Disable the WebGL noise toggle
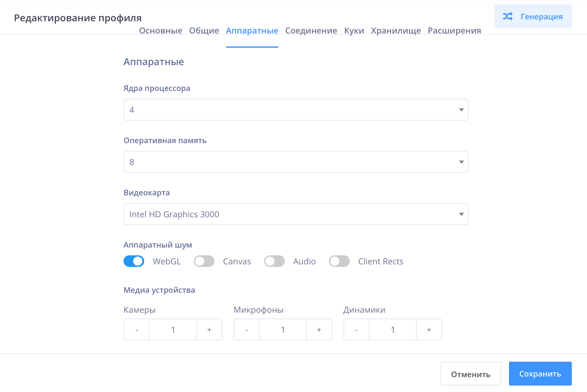The height and width of the screenshot is (392, 587). 134,261
